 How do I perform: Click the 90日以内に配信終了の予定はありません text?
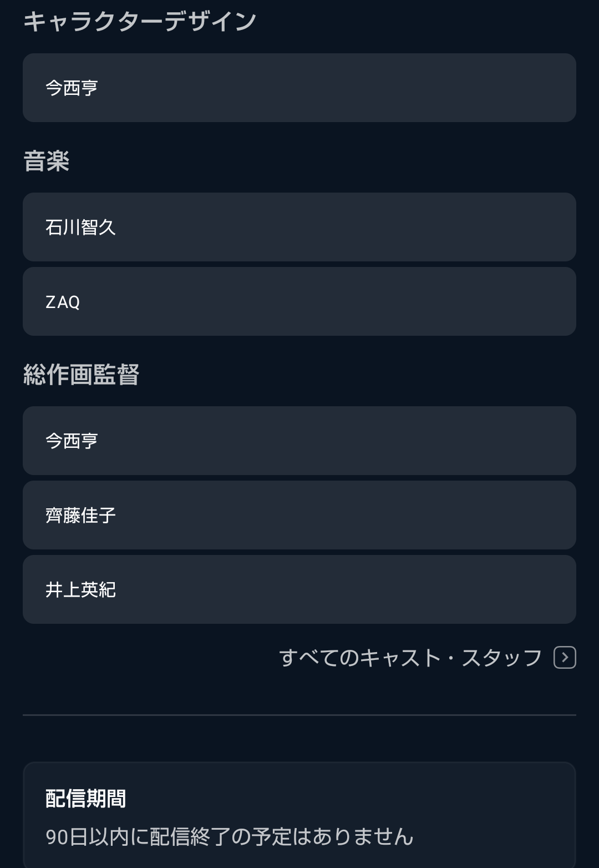(230, 837)
